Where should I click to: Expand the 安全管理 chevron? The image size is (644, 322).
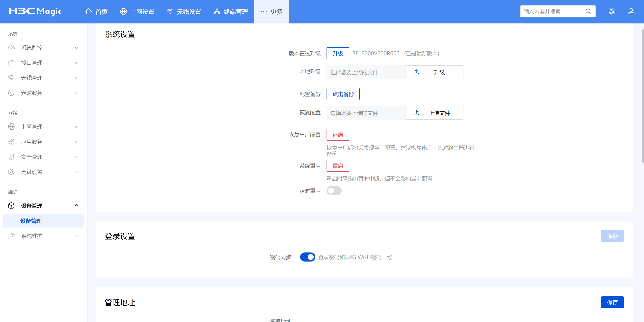coord(77,157)
